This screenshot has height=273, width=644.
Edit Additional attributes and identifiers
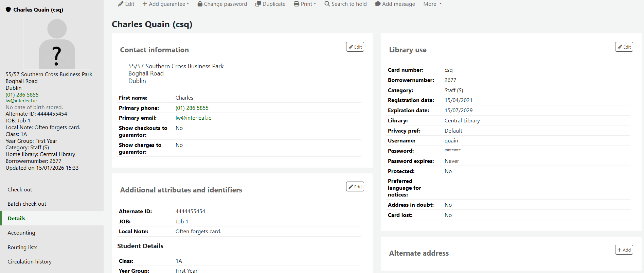point(355,187)
